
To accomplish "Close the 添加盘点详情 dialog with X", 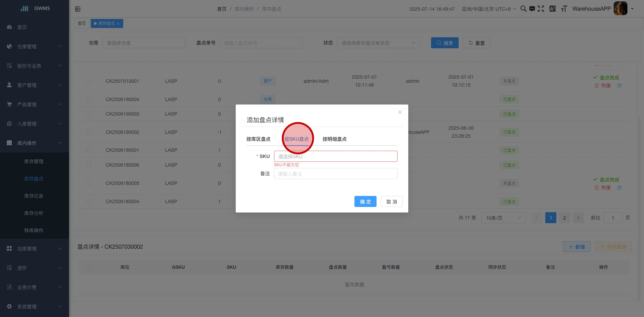I will click(400, 112).
